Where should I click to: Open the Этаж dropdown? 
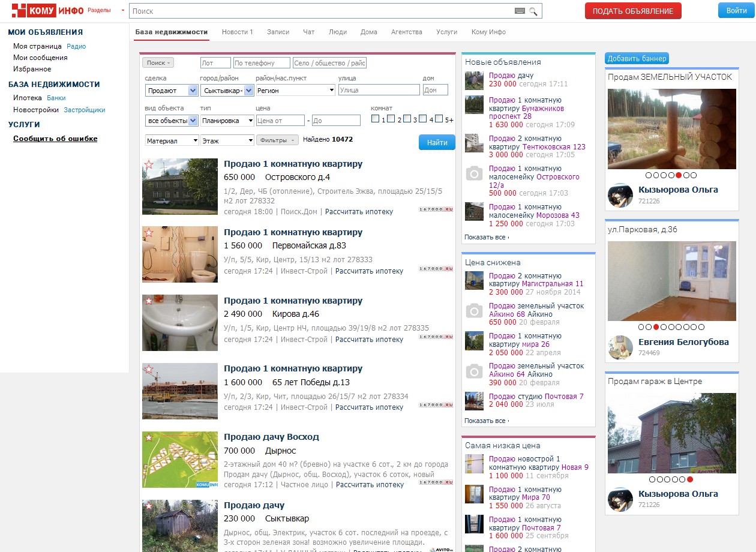coord(227,140)
